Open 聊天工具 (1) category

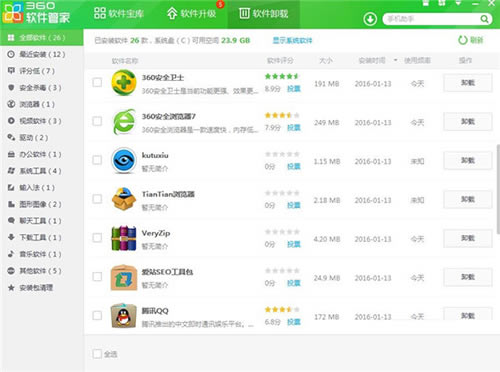pos(42,221)
